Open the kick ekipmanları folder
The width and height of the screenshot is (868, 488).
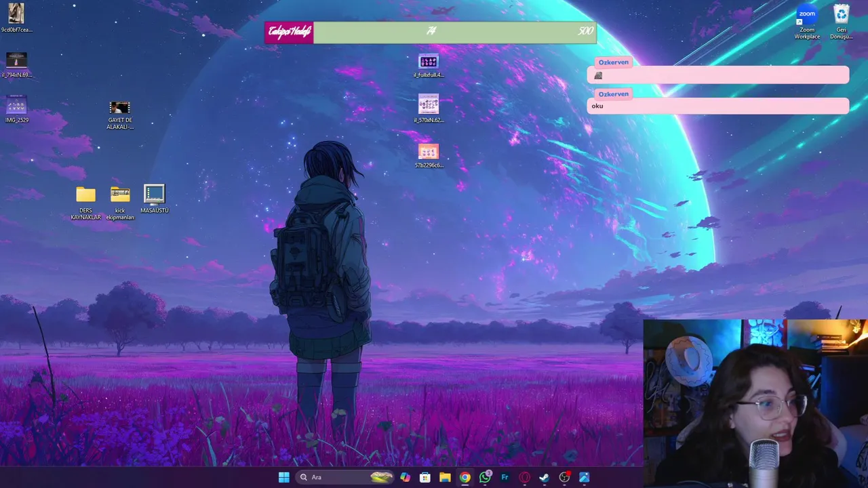pyautogui.click(x=120, y=203)
